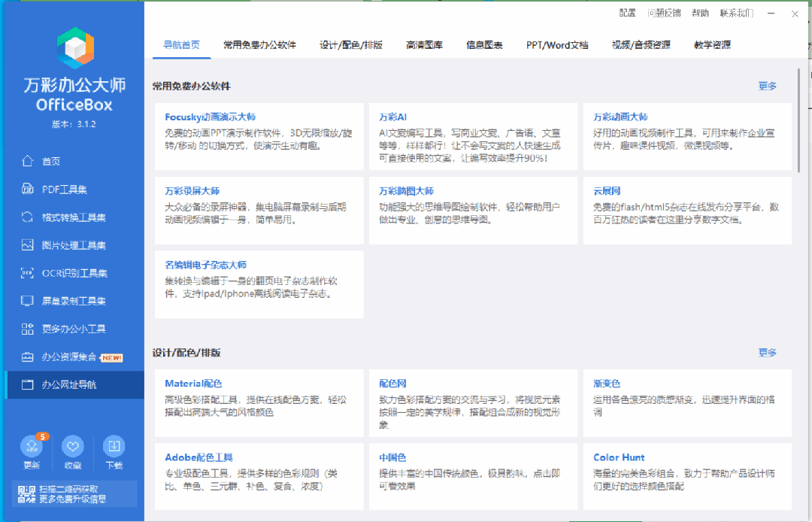812x522 pixels.
Task: Switch to 导航首页 tab
Action: [x=182, y=45]
